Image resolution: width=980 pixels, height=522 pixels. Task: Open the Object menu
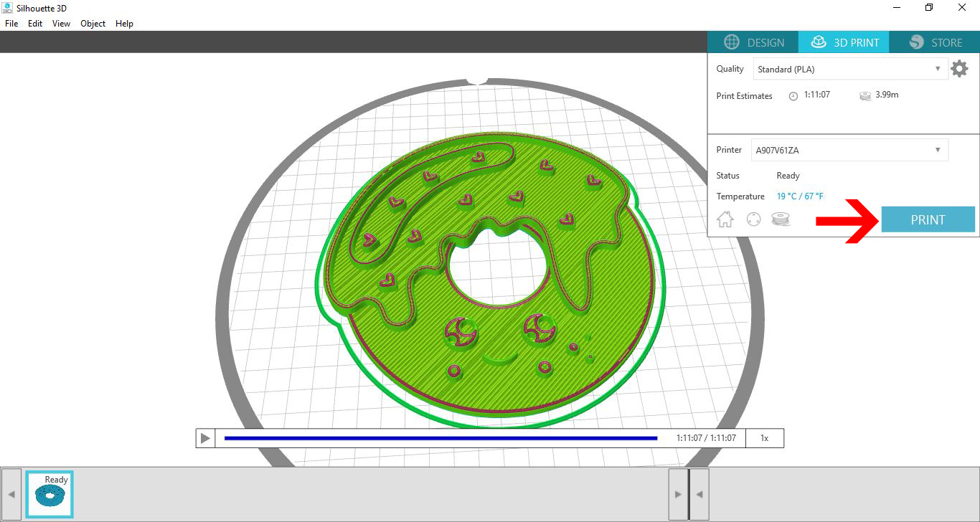click(x=93, y=24)
